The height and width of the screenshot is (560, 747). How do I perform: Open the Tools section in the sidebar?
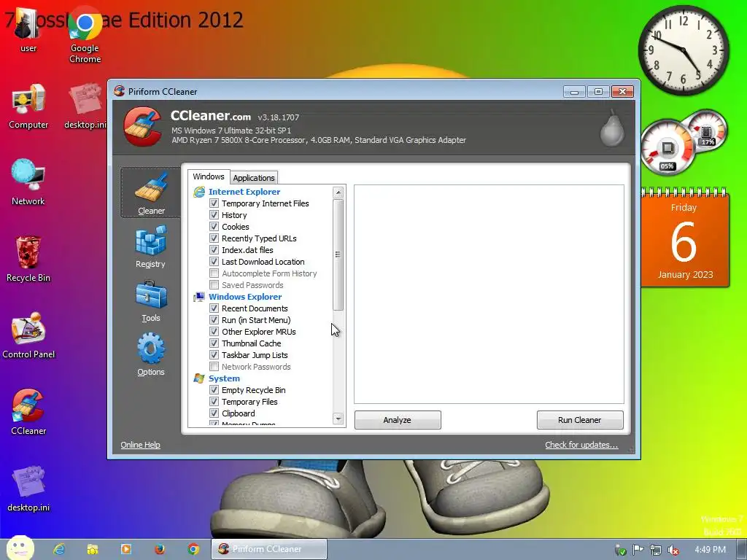click(x=150, y=301)
